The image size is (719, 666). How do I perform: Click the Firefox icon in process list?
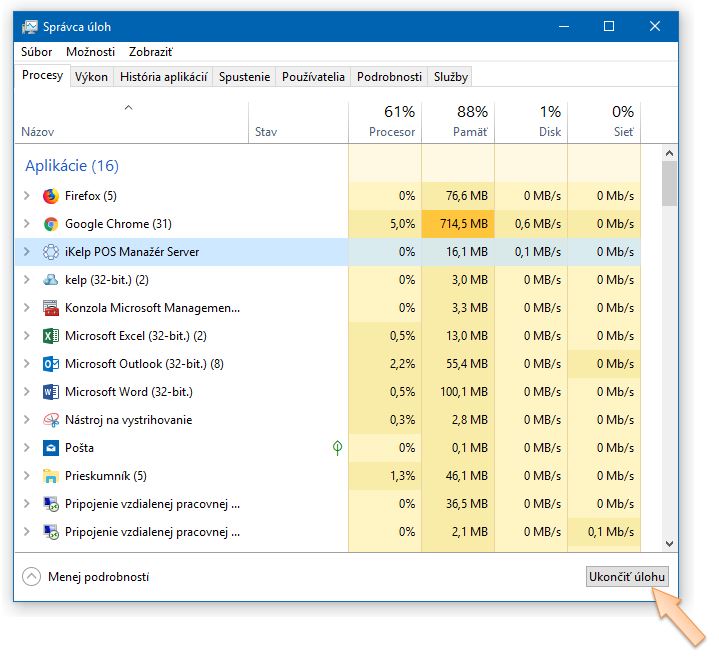[51, 196]
